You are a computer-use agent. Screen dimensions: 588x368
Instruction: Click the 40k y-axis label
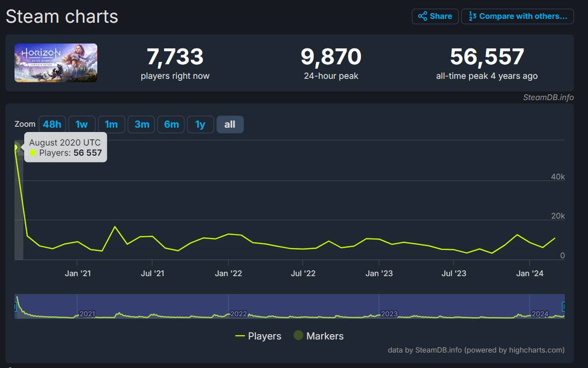(x=558, y=176)
